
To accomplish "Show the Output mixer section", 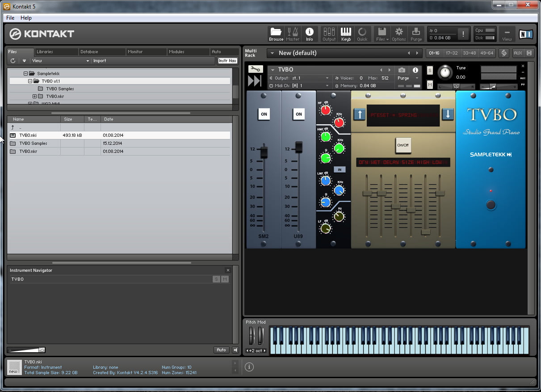I will (x=329, y=34).
